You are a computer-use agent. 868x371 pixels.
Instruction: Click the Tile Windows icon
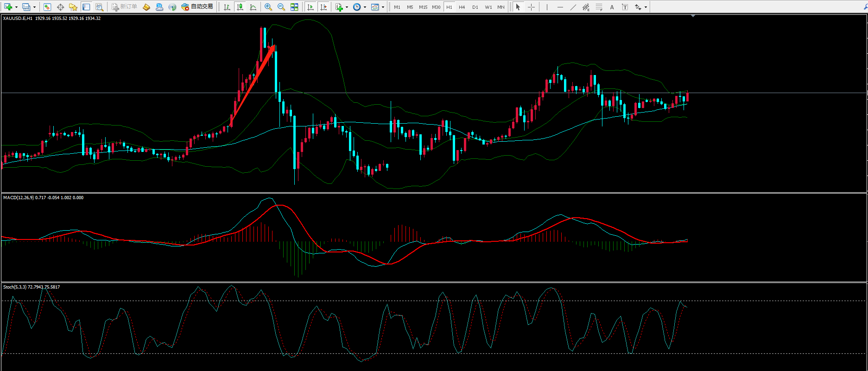point(294,7)
